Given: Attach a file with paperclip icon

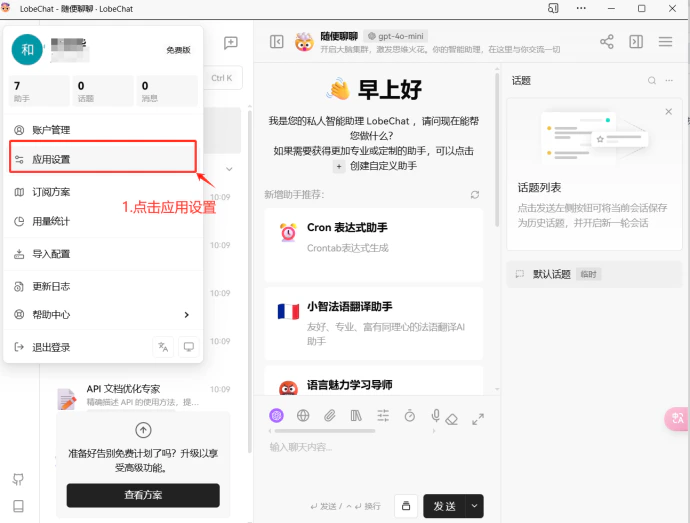Looking at the screenshot, I should point(330,415).
